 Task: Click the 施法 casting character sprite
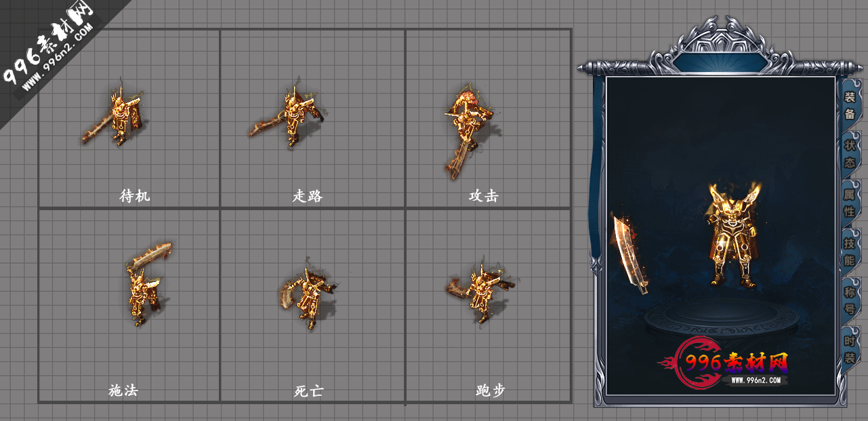[x=147, y=282]
